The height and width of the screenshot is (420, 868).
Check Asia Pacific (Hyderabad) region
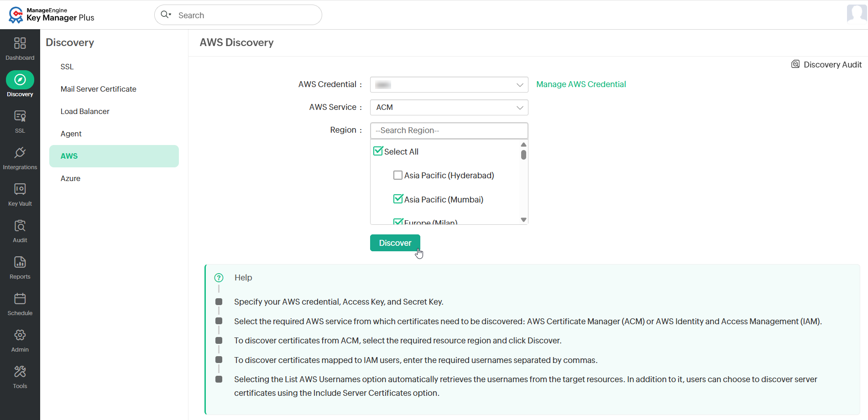pyautogui.click(x=398, y=175)
